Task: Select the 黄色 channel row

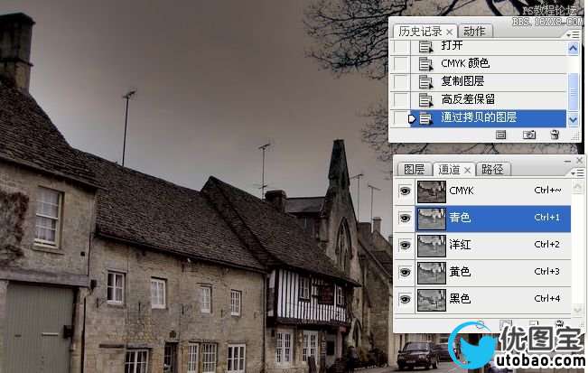Action: tap(488, 272)
